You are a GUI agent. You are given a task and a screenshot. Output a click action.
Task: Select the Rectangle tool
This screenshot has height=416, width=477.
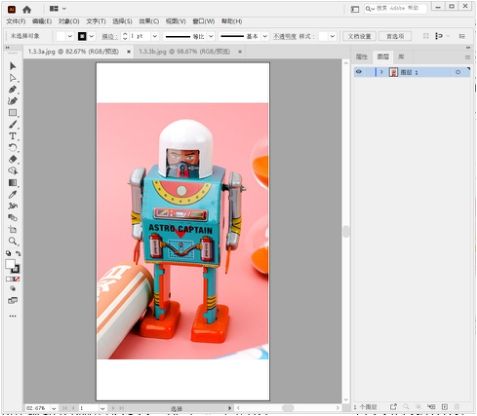pos(13,113)
